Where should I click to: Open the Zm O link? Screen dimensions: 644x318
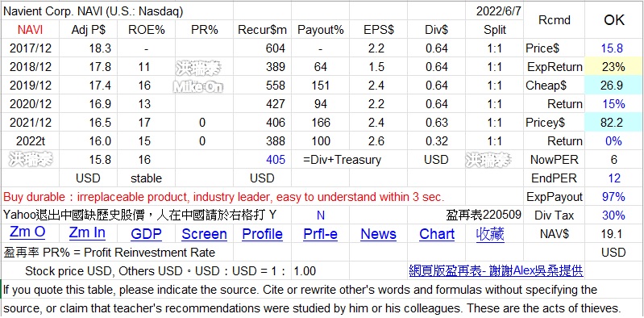[27, 232]
